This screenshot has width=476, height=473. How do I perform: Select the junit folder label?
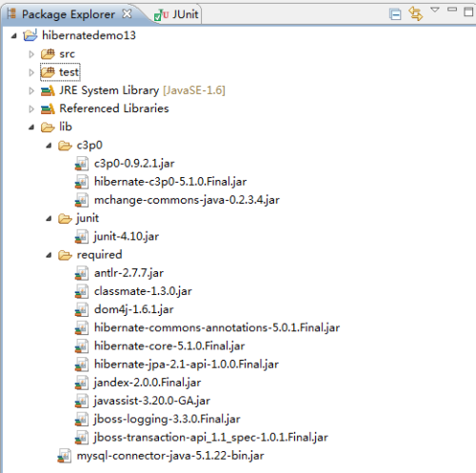(x=88, y=218)
